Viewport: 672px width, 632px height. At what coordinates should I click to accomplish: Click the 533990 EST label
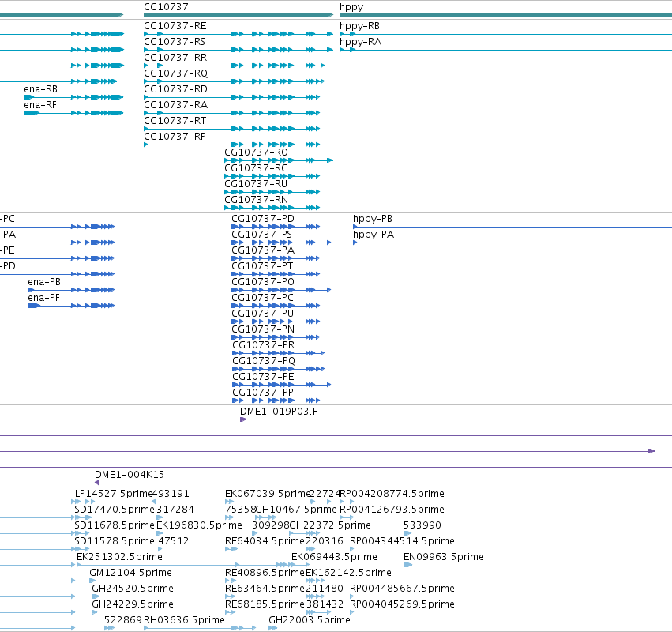pos(422,525)
